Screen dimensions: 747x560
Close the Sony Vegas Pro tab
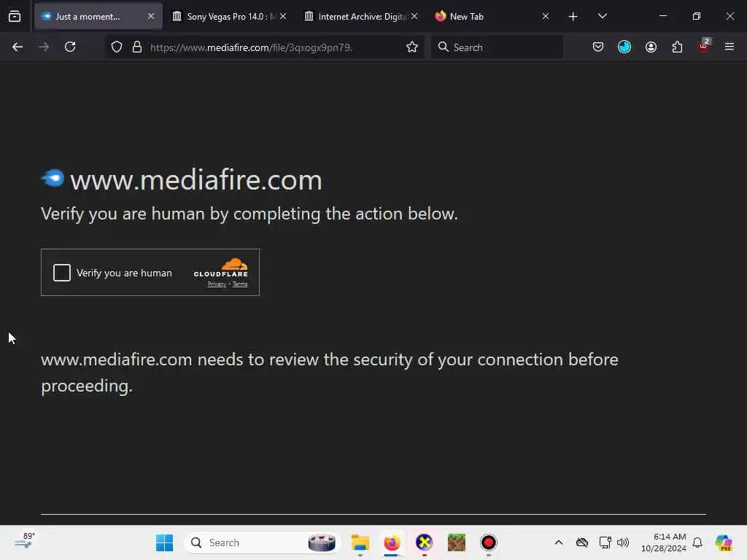[x=283, y=16]
